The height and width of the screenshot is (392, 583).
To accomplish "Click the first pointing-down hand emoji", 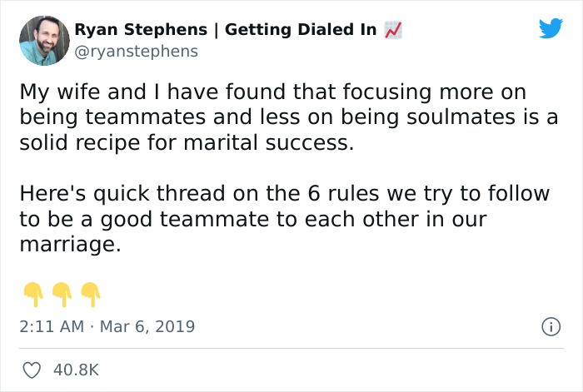I will click(32, 292).
